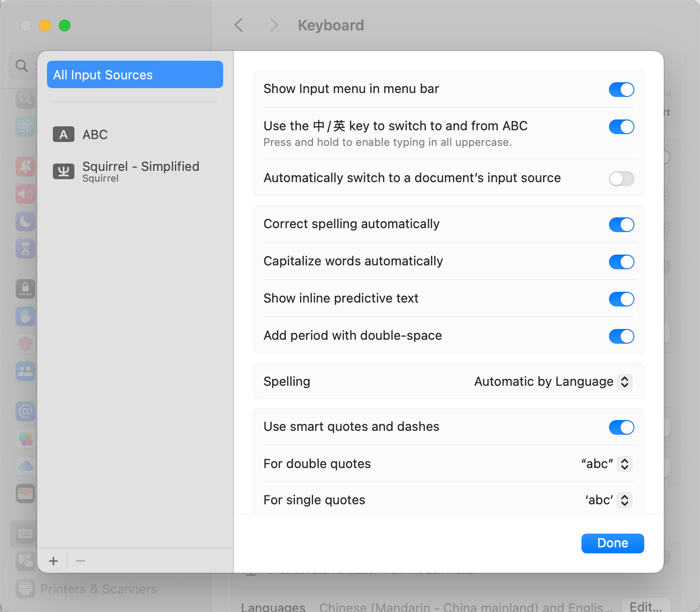Click the forward arrow in Keyboard header
700x612 pixels.
[x=274, y=25]
